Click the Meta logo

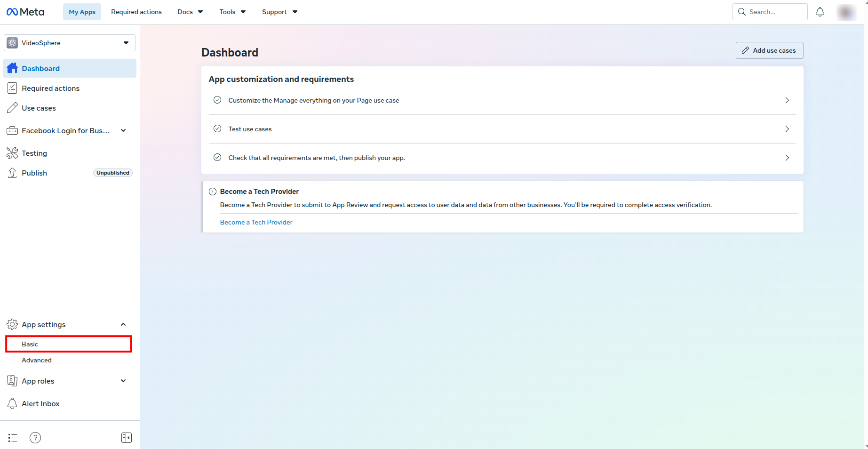point(25,12)
